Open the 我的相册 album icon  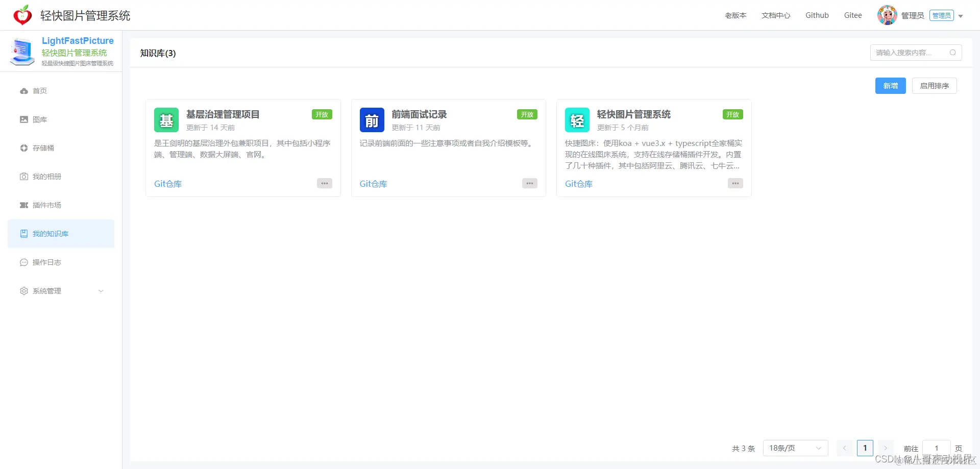(24, 177)
